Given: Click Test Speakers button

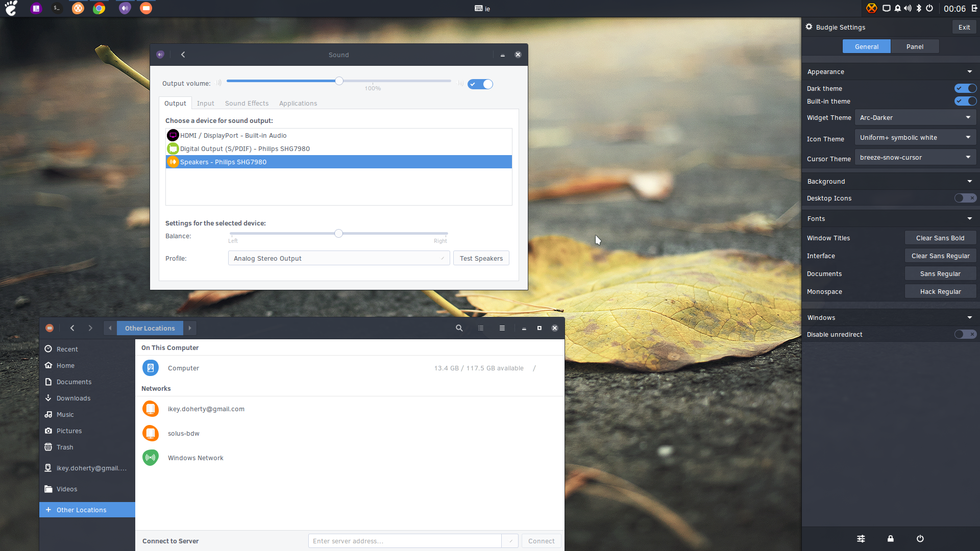Looking at the screenshot, I should (481, 258).
